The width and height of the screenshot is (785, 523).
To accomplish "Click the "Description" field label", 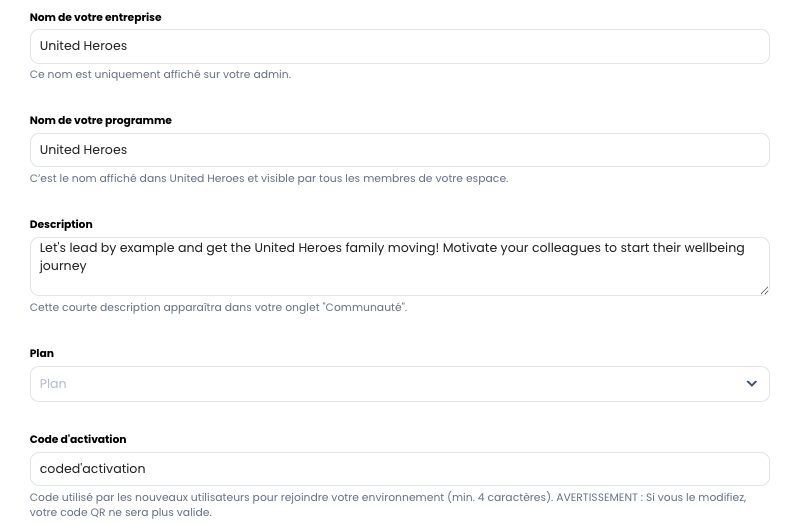I will [x=61, y=224].
